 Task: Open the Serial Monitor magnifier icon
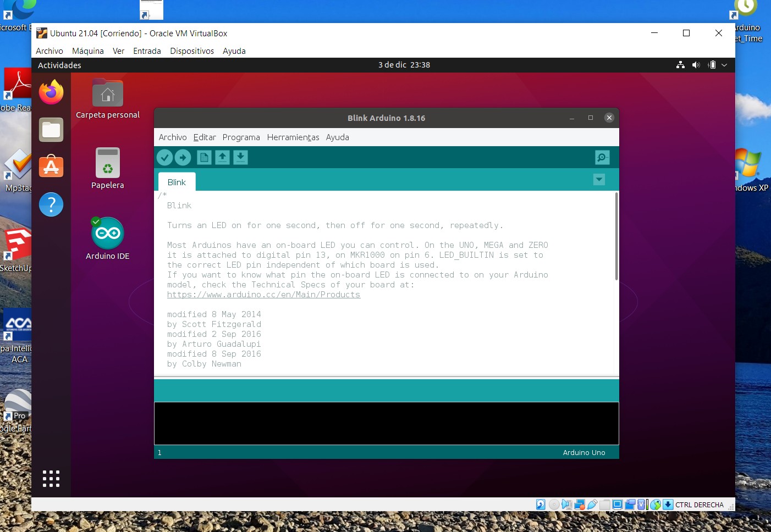(x=602, y=157)
